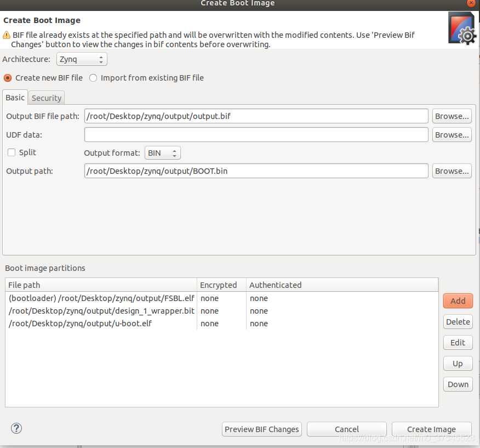Select the design_1_wrapper.bit partition row
Image resolution: width=480 pixels, height=448 pixels.
point(221,311)
